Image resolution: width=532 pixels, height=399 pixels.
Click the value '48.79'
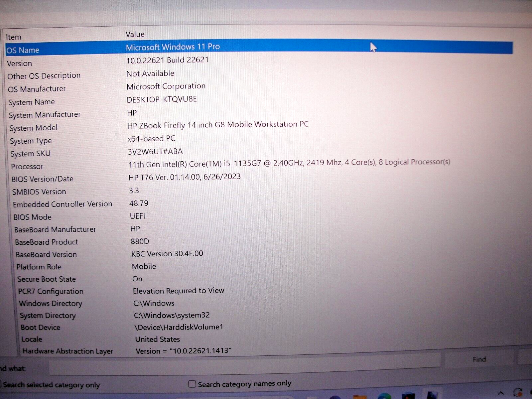tap(139, 203)
